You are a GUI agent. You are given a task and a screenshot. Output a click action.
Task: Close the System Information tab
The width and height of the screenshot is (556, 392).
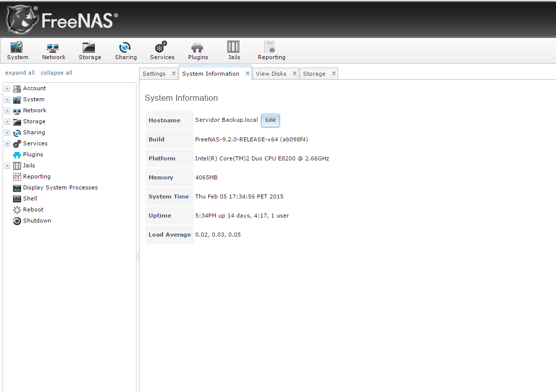(x=247, y=73)
